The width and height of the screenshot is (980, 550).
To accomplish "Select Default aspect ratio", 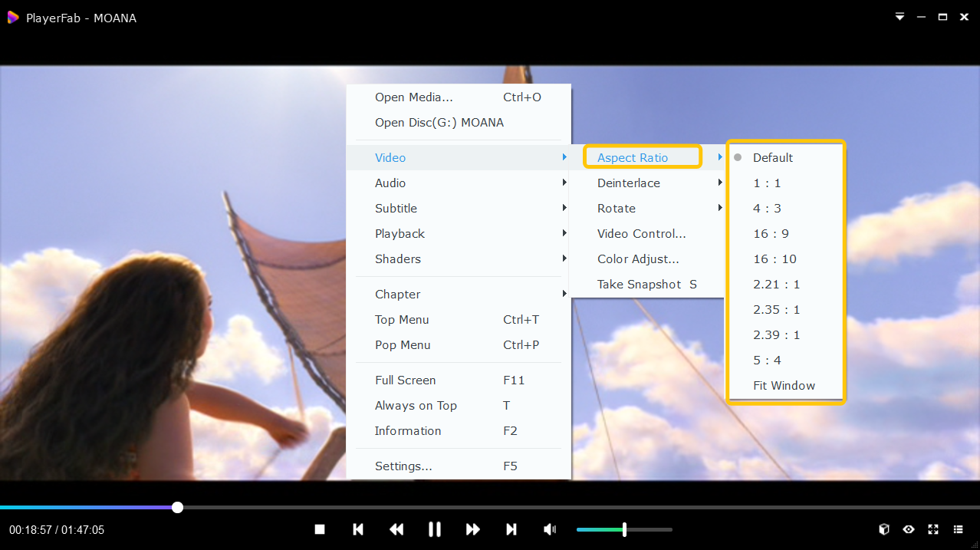I will 785,157.
